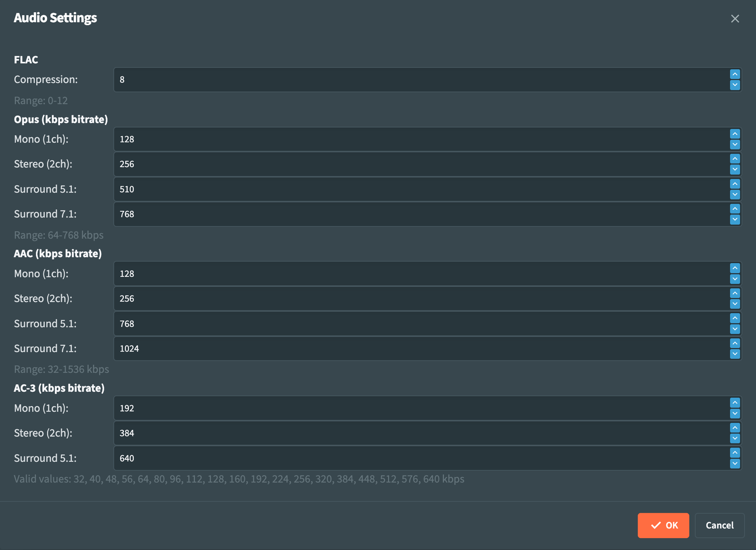Increase AAC Stereo bitrate up arrow
Image resolution: width=756 pixels, height=550 pixels.
click(735, 293)
